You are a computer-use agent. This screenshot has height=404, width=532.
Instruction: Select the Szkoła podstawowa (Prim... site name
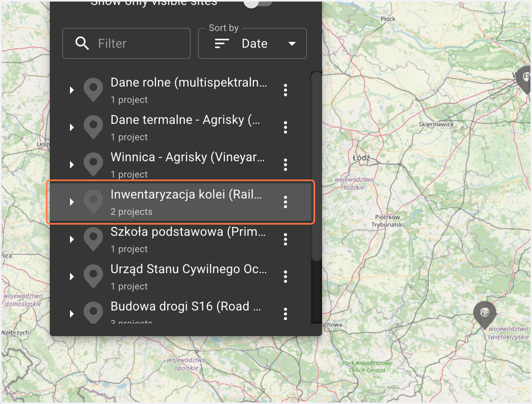[x=188, y=232]
